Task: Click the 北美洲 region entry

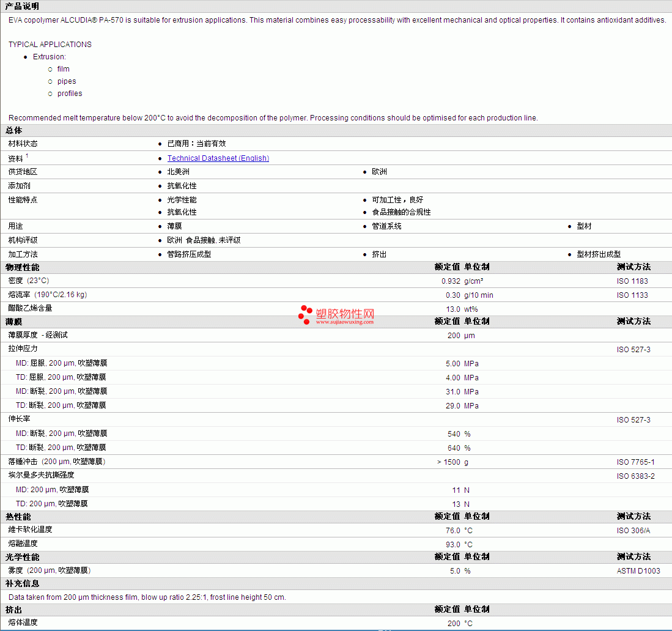Action: 179,171
